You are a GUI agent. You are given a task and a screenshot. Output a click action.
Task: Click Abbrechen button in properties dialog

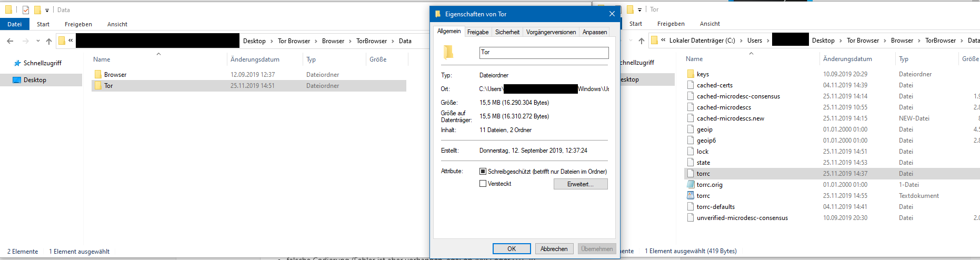pyautogui.click(x=554, y=249)
